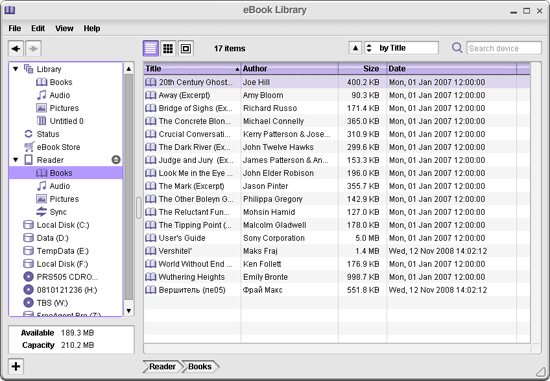This screenshot has width=550, height=381.
Task: Focus the Search device field
Action: 504,48
